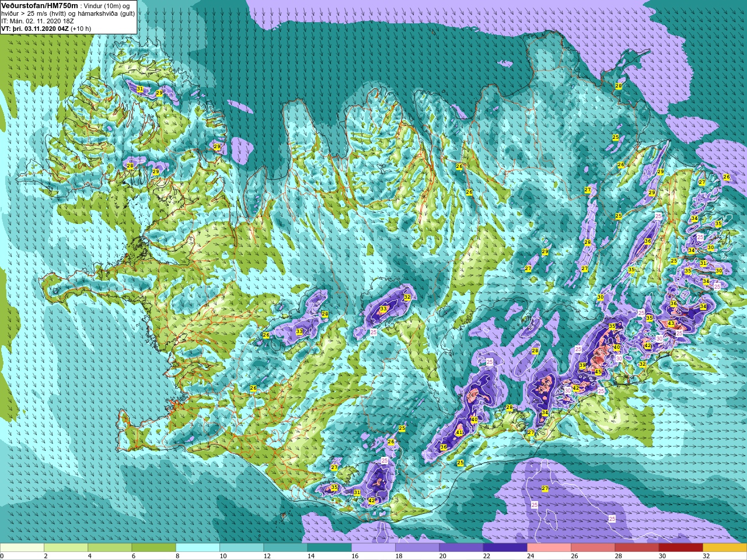Click the 12–14 m/s teal legend swatch
This screenshot has width=747, height=560.
coord(285,547)
